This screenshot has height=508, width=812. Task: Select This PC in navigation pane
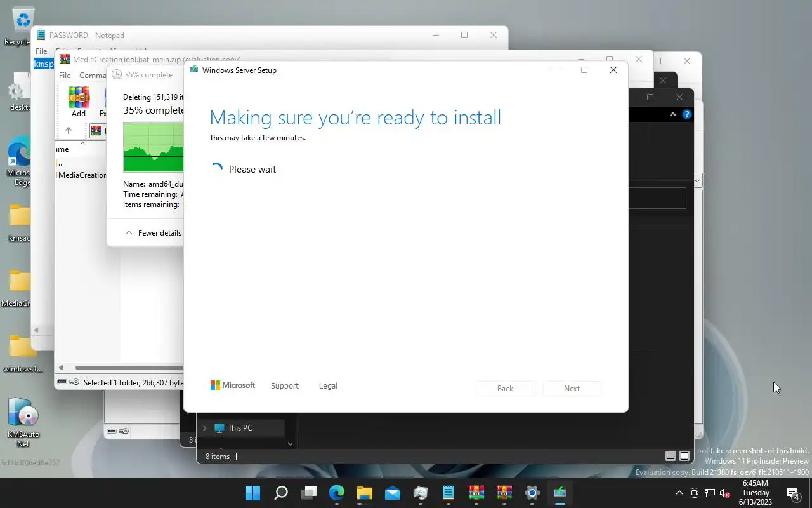240,428
